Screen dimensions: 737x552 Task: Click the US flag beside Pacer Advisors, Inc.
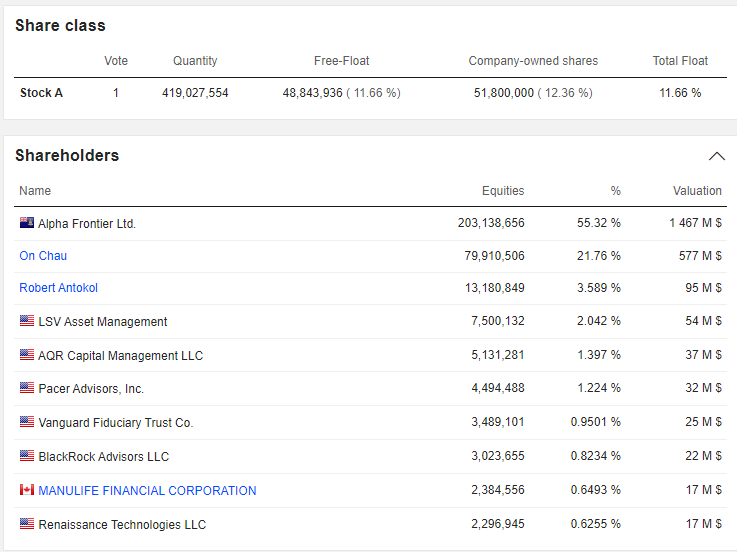27,388
